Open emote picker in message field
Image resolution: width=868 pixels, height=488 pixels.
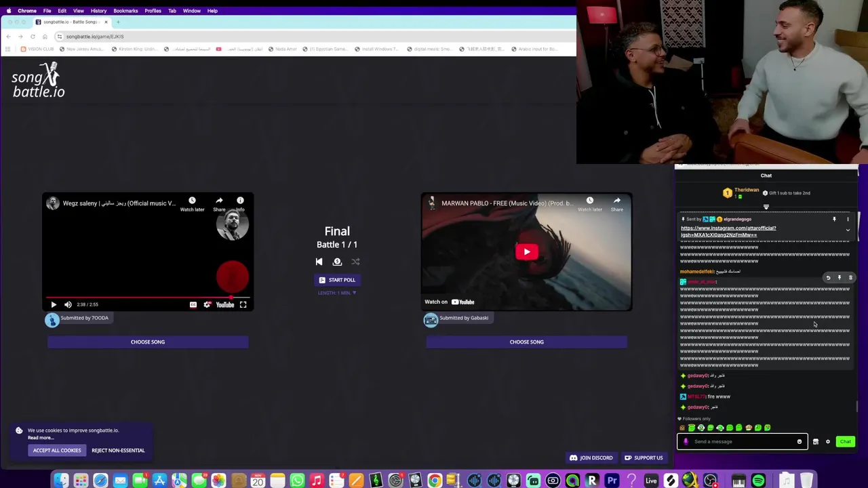pos(800,442)
